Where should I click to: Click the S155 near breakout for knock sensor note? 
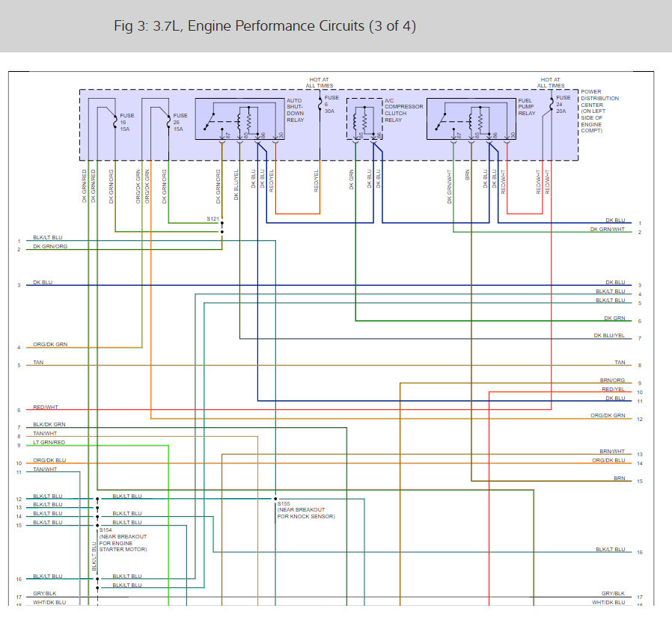point(306,510)
